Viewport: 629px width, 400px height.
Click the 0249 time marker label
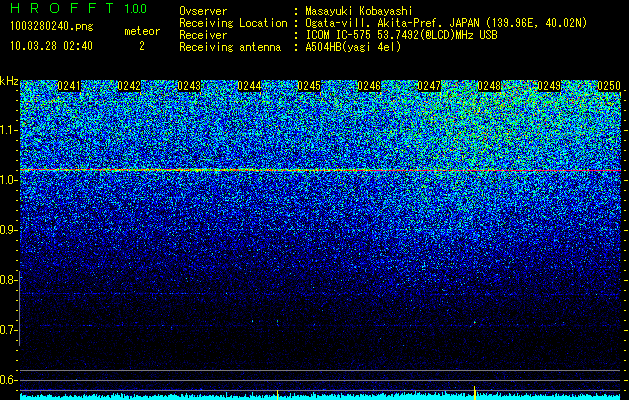point(549,86)
